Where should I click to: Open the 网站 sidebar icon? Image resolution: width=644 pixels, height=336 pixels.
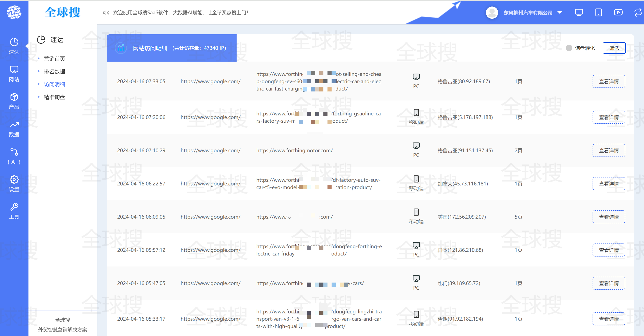tap(14, 70)
